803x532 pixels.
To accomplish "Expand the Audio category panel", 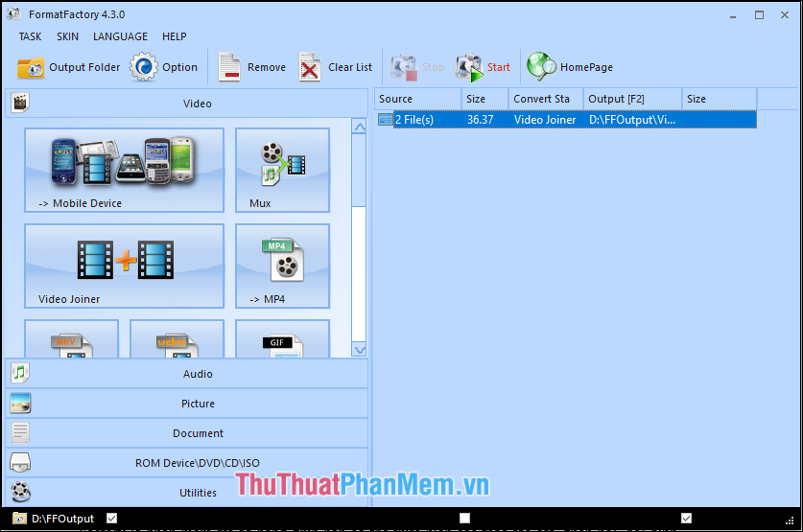I will coord(187,374).
